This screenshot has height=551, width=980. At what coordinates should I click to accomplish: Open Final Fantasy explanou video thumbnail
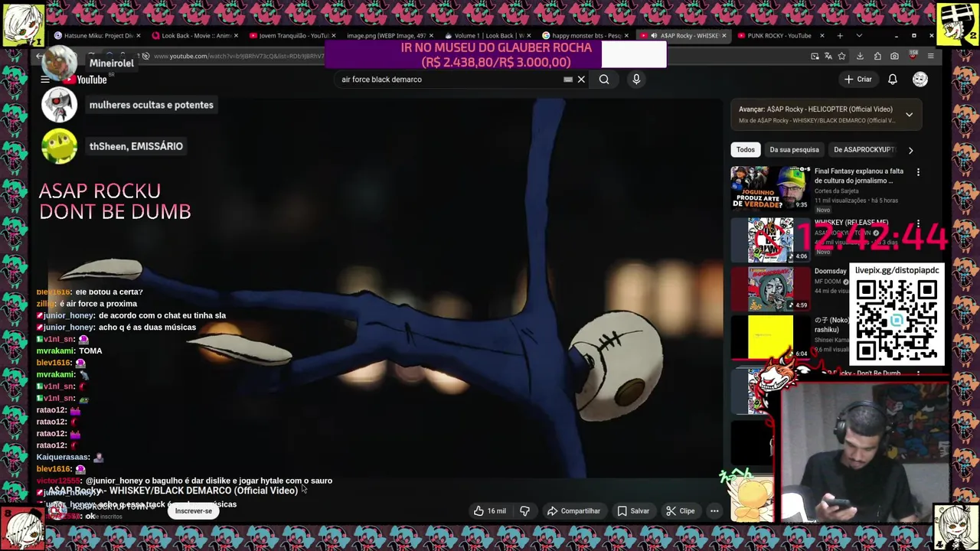click(x=770, y=188)
